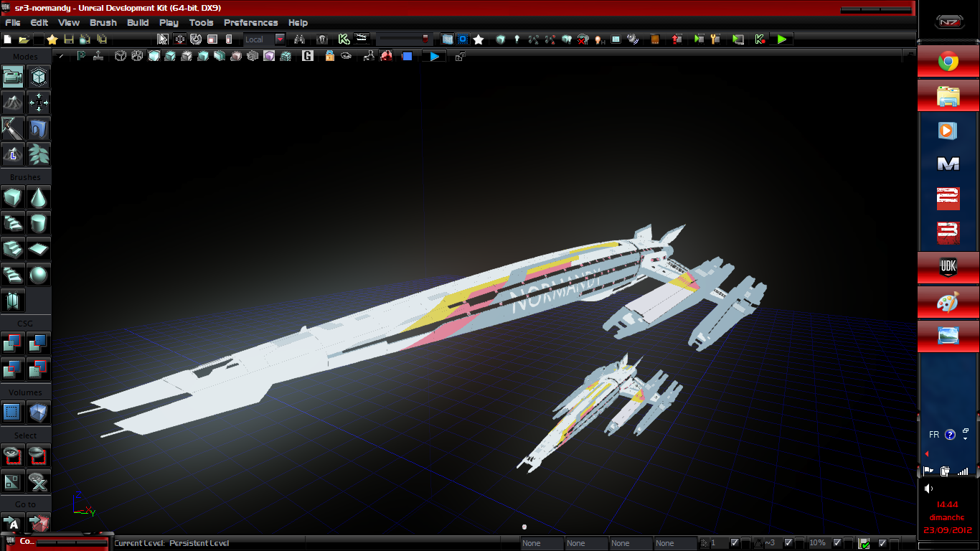Launch Google Chrome from side taskbar
This screenshot has width=980, height=551.
coord(948,62)
